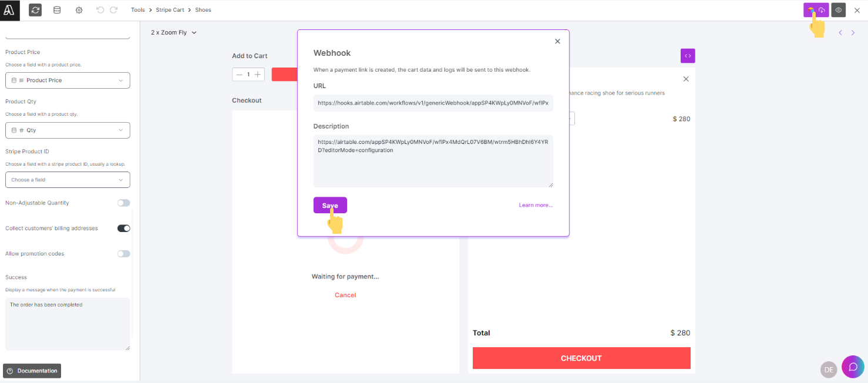Enable Allow promotion codes toggle
Screen dimensions: 868x383
[x=124, y=254]
